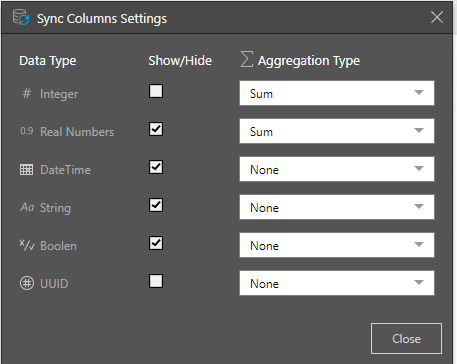Viewport: 457px width, 364px height.
Task: Click the Close button at the bottom
Action: (406, 338)
